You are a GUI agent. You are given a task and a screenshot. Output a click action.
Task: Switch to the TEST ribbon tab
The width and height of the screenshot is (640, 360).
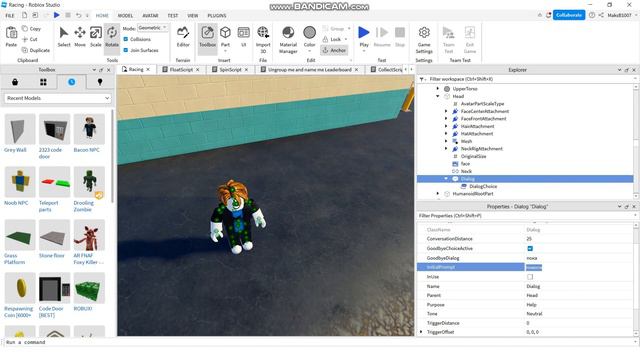pos(173,16)
